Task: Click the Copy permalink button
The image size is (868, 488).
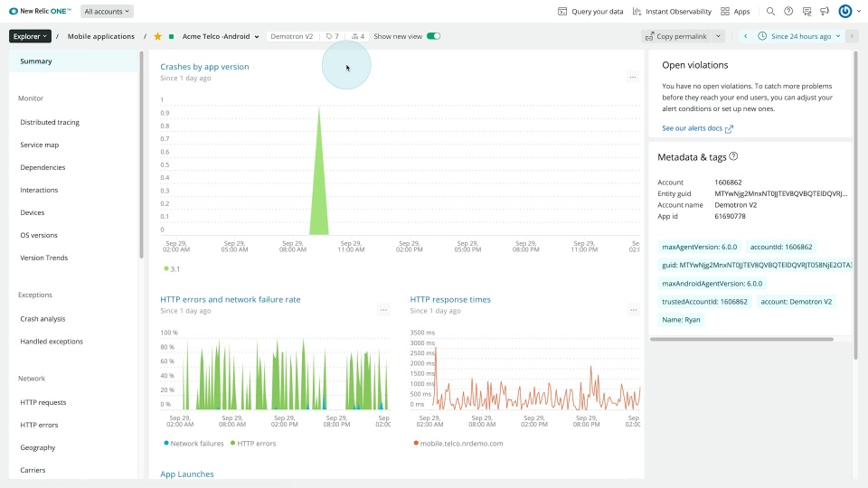Action: (676, 36)
